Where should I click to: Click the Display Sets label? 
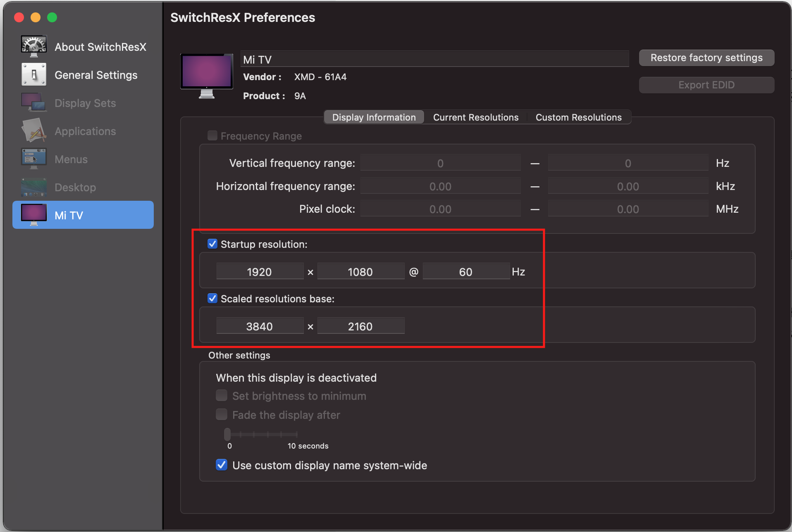[x=85, y=103]
